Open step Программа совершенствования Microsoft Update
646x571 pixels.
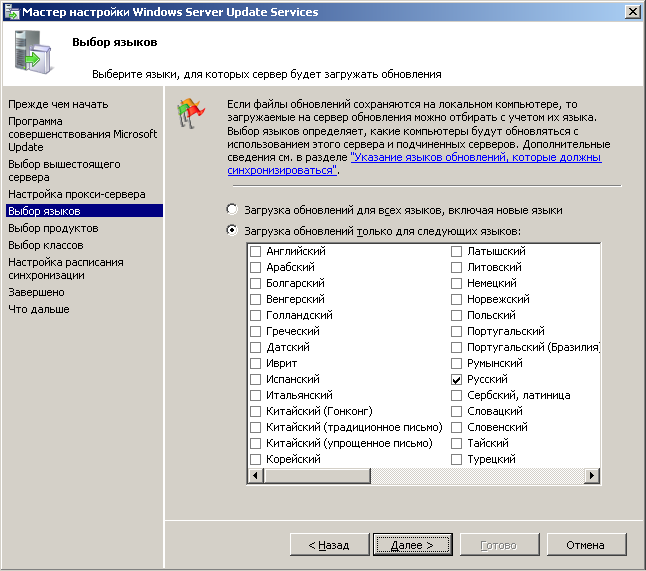[x=82, y=134]
